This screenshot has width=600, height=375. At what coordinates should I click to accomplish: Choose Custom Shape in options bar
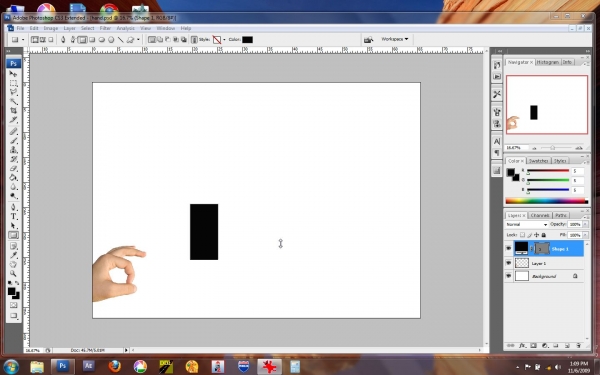(x=130, y=39)
